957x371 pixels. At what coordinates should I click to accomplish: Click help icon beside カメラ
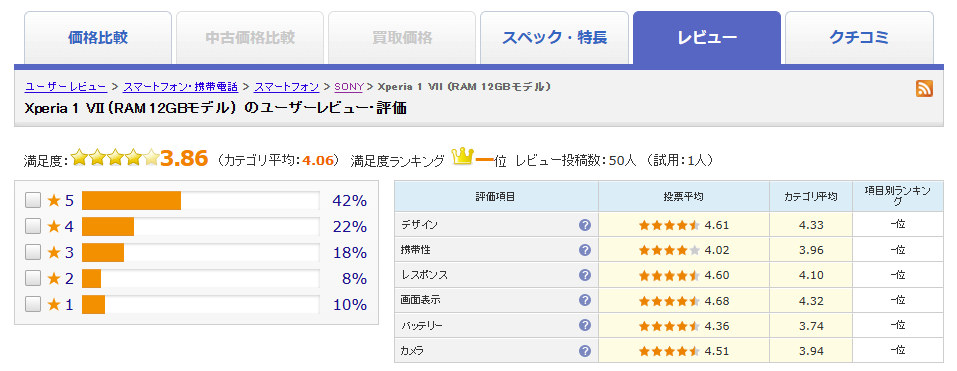point(585,351)
